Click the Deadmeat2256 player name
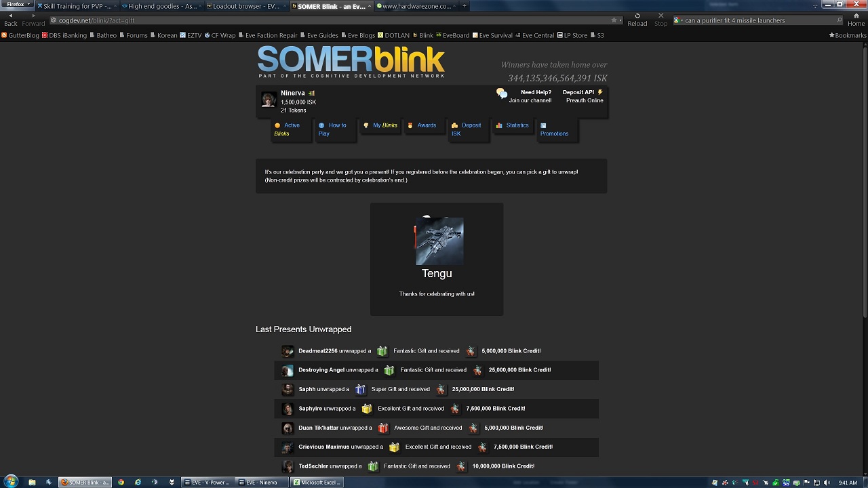Viewport: 868px width, 488px height. [318, 351]
